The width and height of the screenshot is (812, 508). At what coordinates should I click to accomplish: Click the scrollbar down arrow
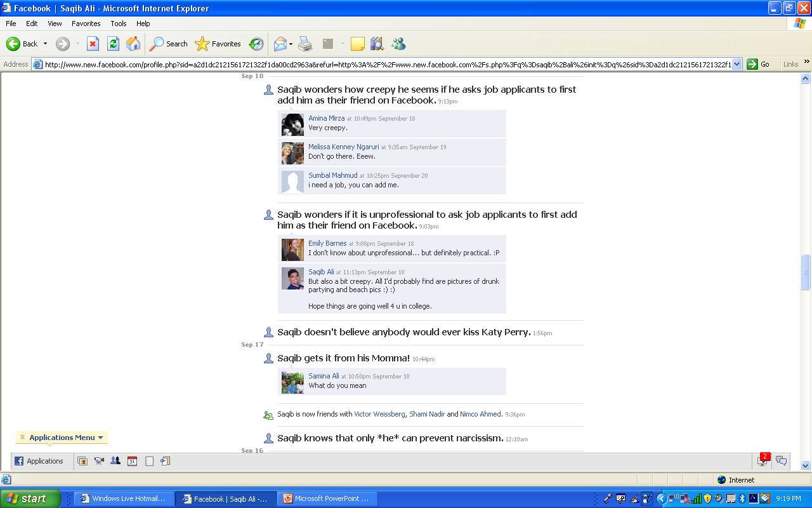click(806, 465)
